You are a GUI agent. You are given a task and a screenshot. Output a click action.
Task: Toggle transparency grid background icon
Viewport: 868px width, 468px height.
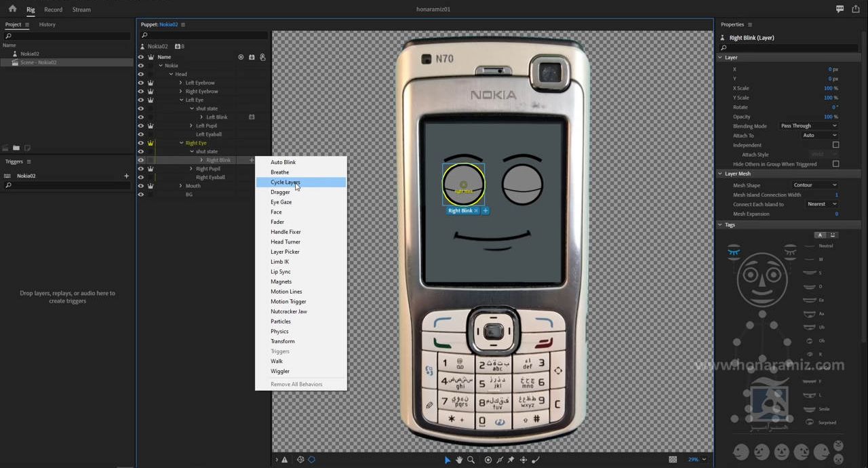pyautogui.click(x=673, y=459)
